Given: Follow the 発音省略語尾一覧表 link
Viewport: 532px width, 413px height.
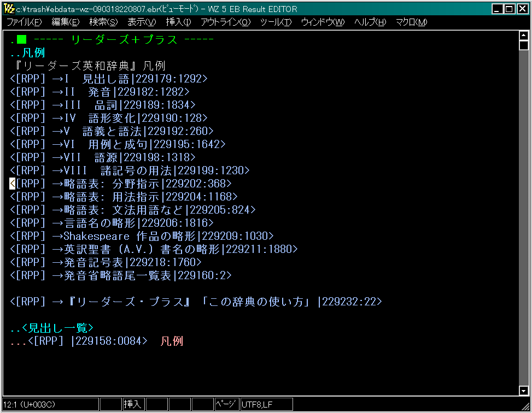Looking at the screenshot, I should 120,275.
